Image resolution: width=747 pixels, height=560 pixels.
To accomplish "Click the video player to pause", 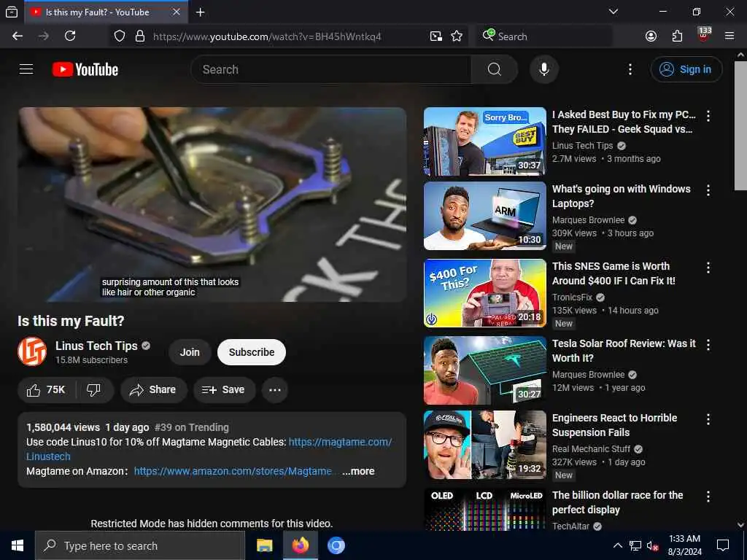I will (x=212, y=204).
